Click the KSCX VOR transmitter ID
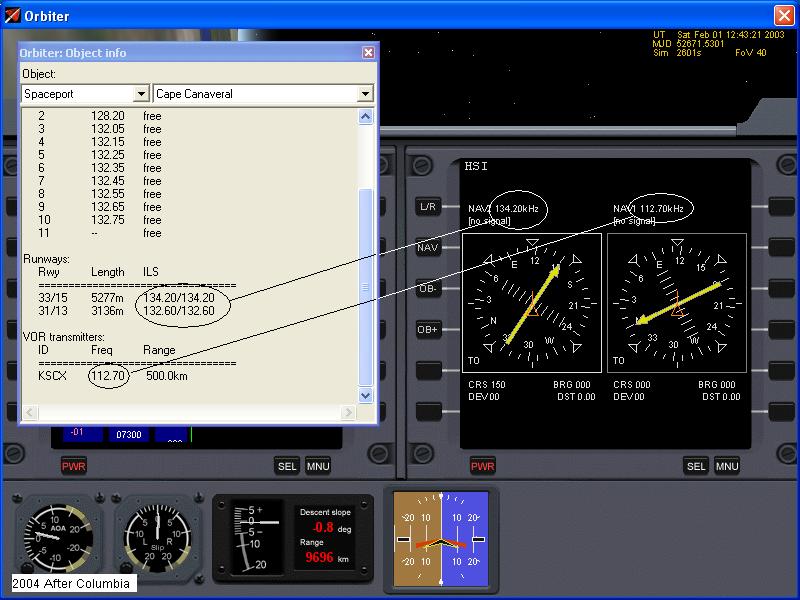The image size is (800, 600). coord(53,376)
